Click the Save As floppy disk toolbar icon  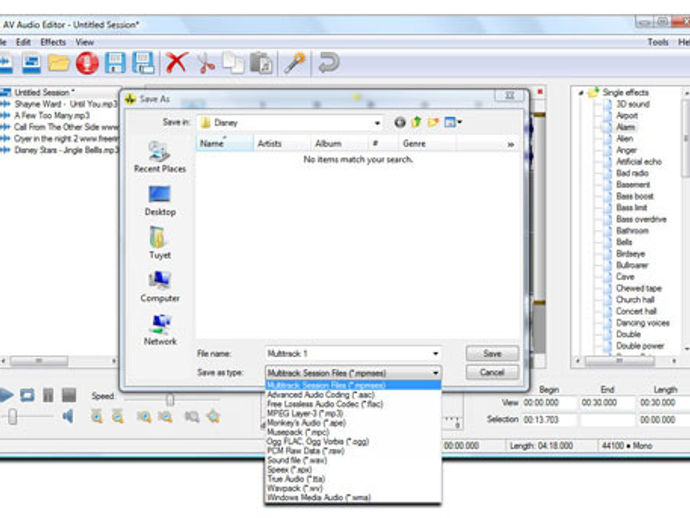pos(143,63)
